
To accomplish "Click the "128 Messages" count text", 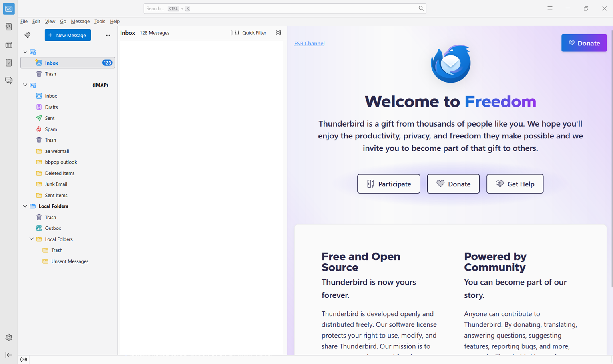I will click(155, 33).
